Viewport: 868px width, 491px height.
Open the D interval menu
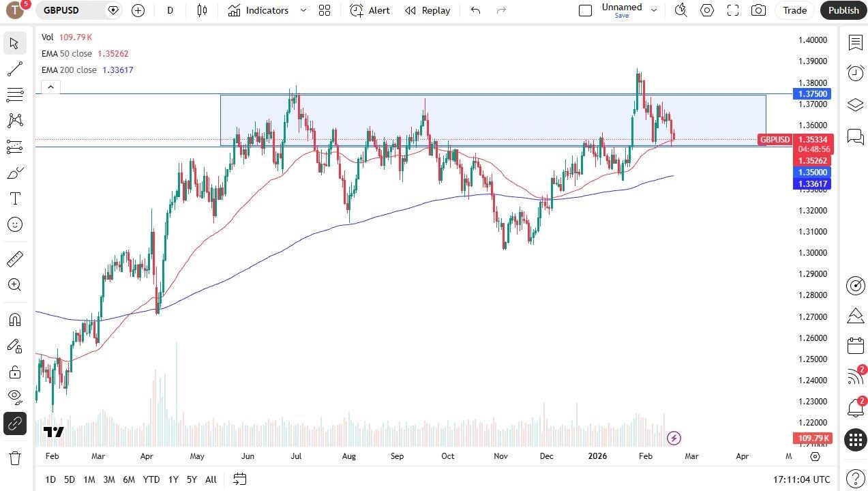point(170,10)
